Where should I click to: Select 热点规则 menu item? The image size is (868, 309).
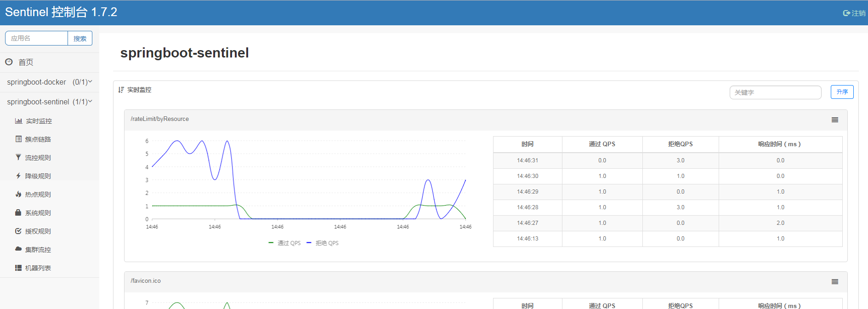(x=38, y=195)
